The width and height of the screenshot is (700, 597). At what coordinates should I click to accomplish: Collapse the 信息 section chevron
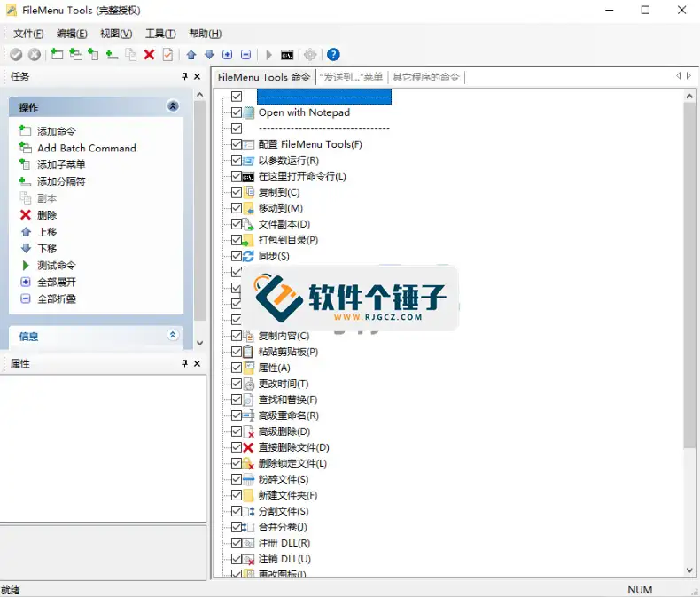pyautogui.click(x=173, y=335)
